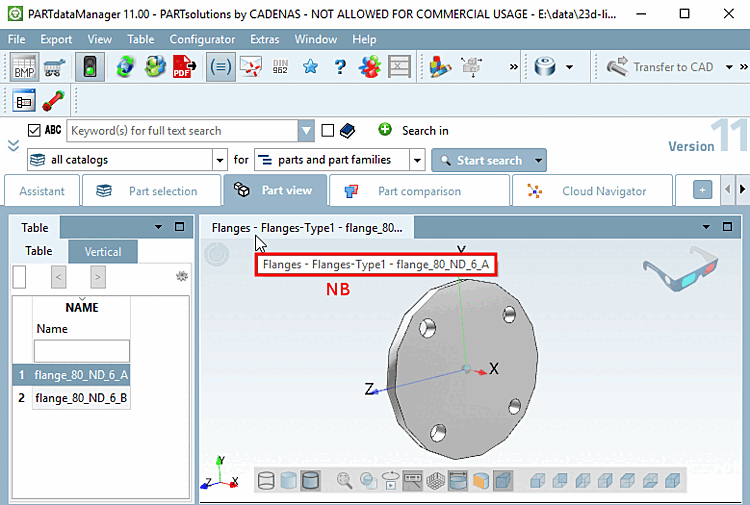
Task: Switch to the Part selection tab
Action: pyautogui.click(x=152, y=191)
